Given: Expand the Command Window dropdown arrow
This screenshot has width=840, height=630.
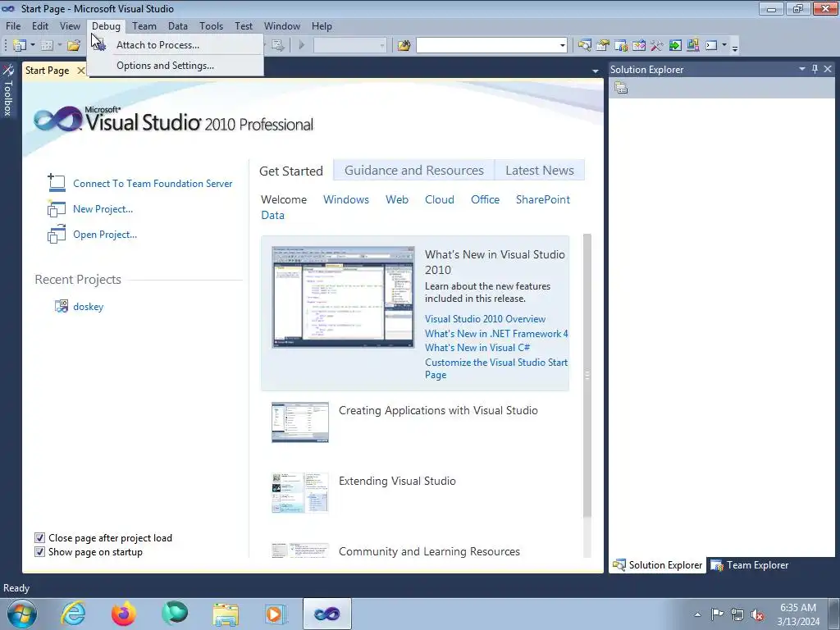Looking at the screenshot, I should [724, 46].
